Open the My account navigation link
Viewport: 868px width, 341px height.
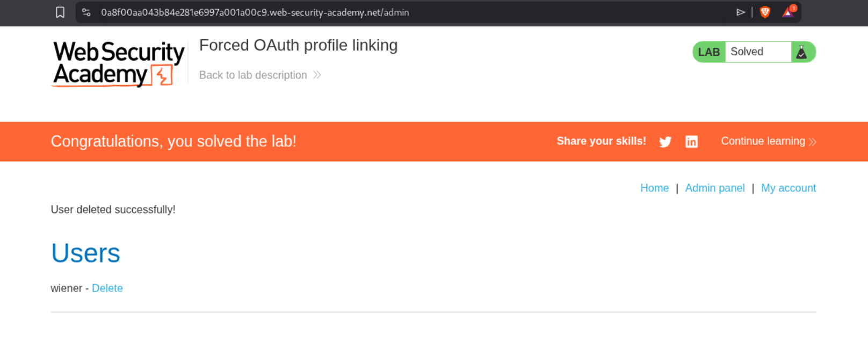pyautogui.click(x=788, y=188)
